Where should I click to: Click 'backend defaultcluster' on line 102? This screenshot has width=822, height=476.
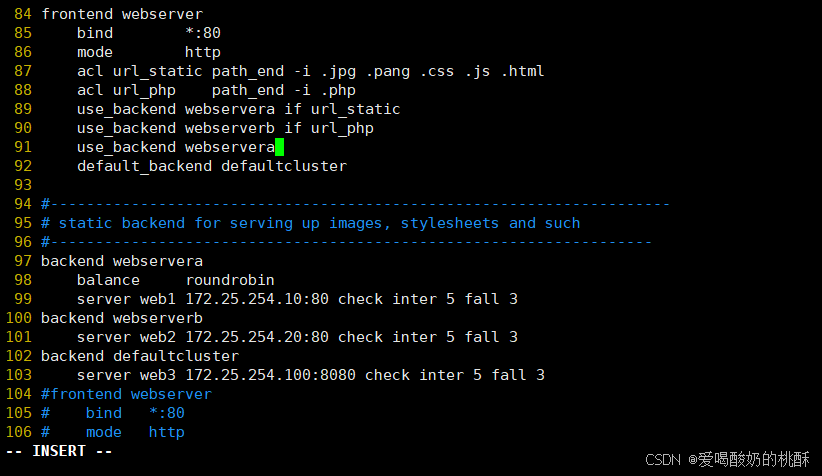140,356
